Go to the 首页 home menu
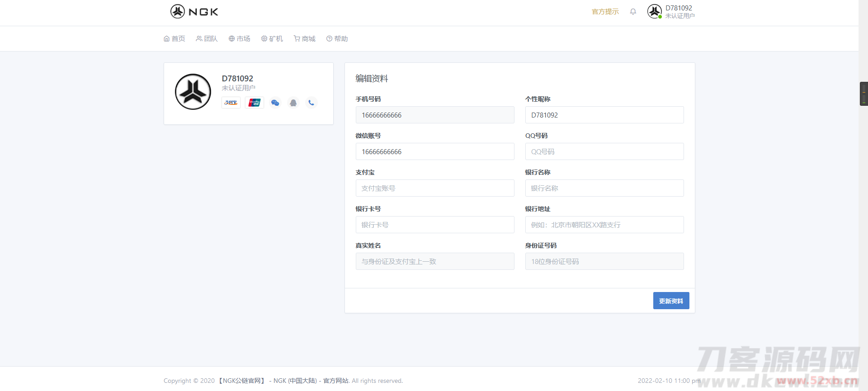The width and height of the screenshot is (868, 391). 175,39
